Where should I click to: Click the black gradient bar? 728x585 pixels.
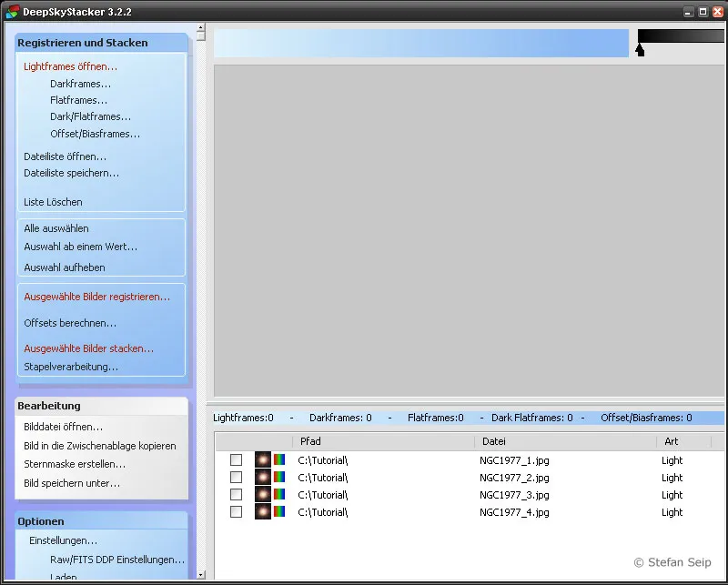coord(681,35)
